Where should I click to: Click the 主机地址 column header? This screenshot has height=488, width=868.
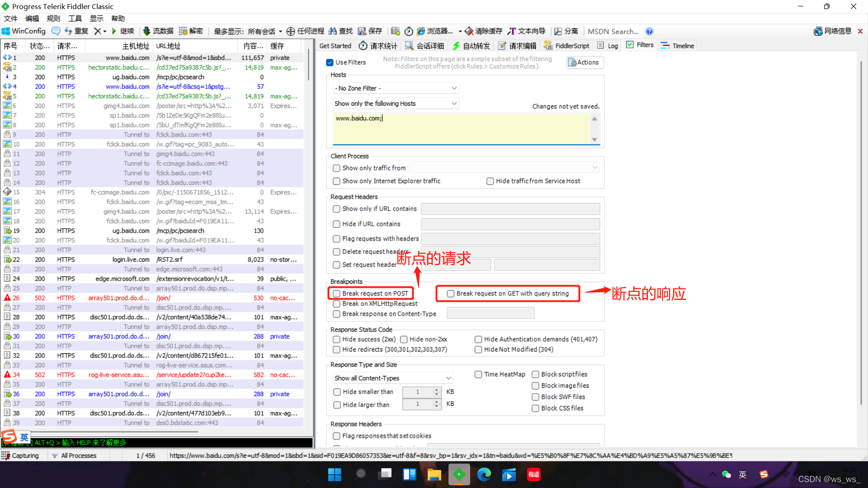[x=118, y=46]
